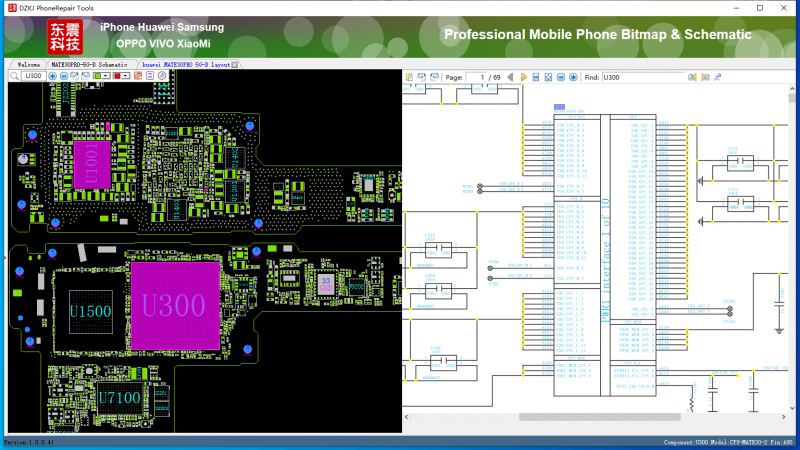800x450 pixels.
Task: Click the red color swatch in layout toolbar
Action: (117, 76)
